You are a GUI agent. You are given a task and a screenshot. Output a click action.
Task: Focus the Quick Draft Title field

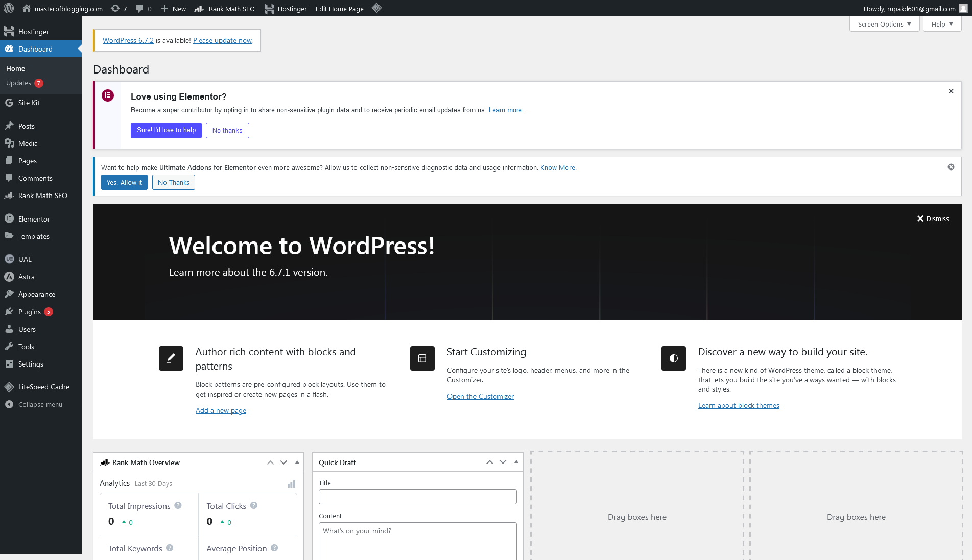point(418,497)
